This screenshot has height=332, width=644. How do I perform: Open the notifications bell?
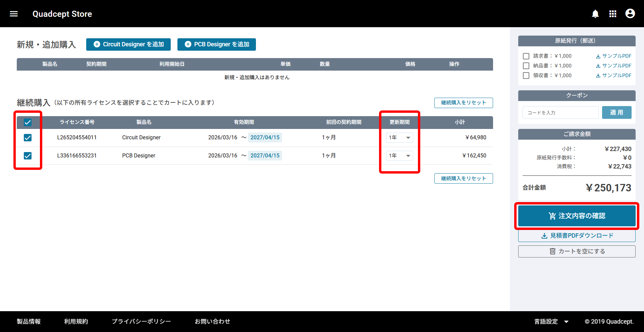coord(595,14)
